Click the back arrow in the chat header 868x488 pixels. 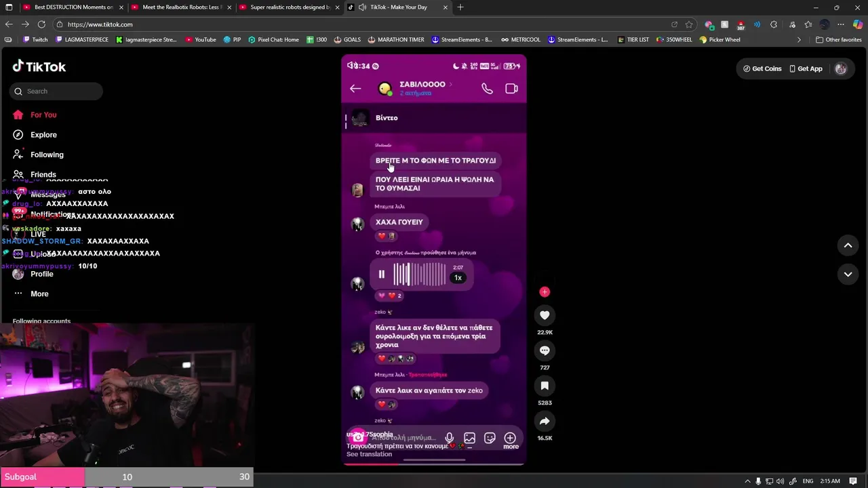tap(355, 88)
